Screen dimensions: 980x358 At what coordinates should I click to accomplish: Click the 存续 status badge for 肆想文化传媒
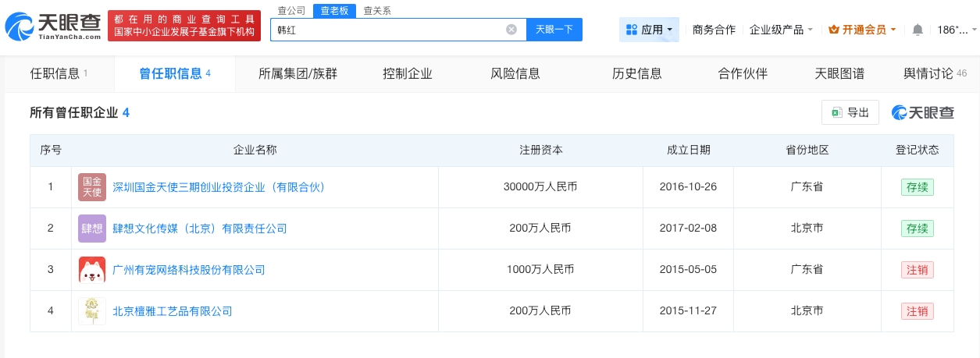918,229
